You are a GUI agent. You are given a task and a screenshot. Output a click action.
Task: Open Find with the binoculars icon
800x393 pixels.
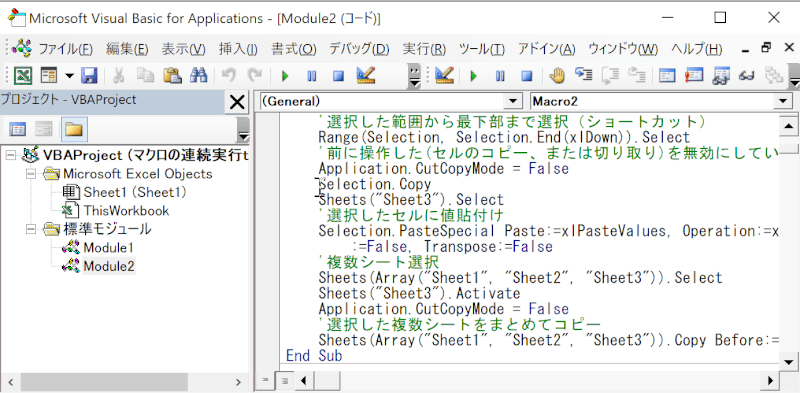point(198,76)
